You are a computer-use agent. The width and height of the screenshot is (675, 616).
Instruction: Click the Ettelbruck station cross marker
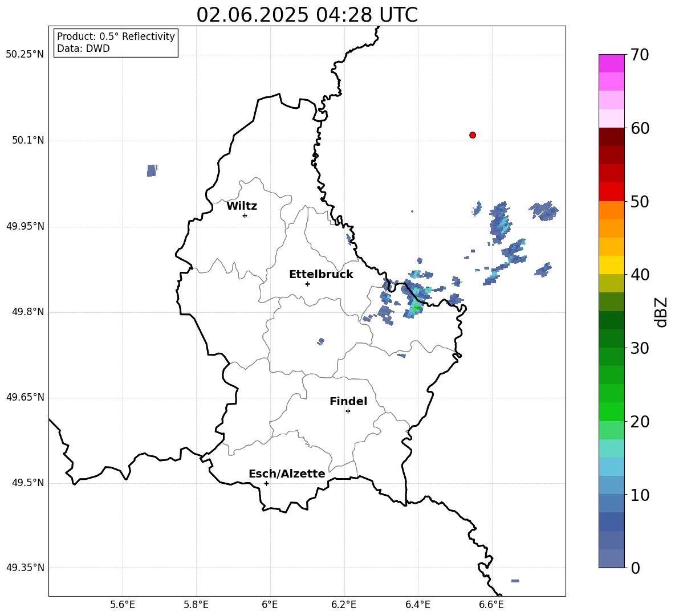click(307, 284)
